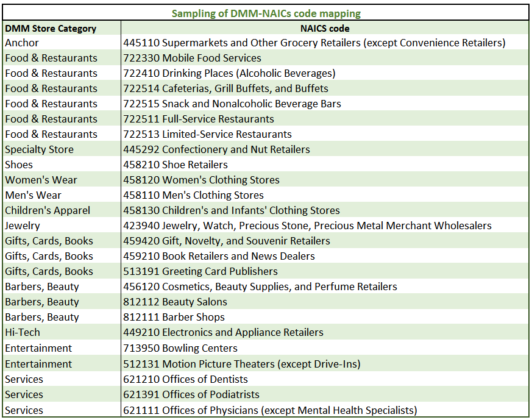This screenshot has height=420, width=532.
Task: Select the 'Men's Wear' category cell
Action: click(x=34, y=195)
